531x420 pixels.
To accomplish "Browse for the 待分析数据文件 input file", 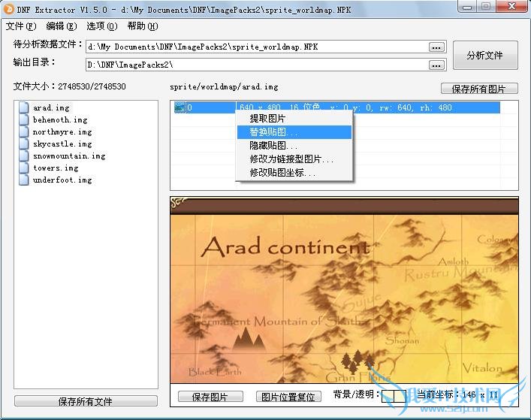I will [x=436, y=47].
